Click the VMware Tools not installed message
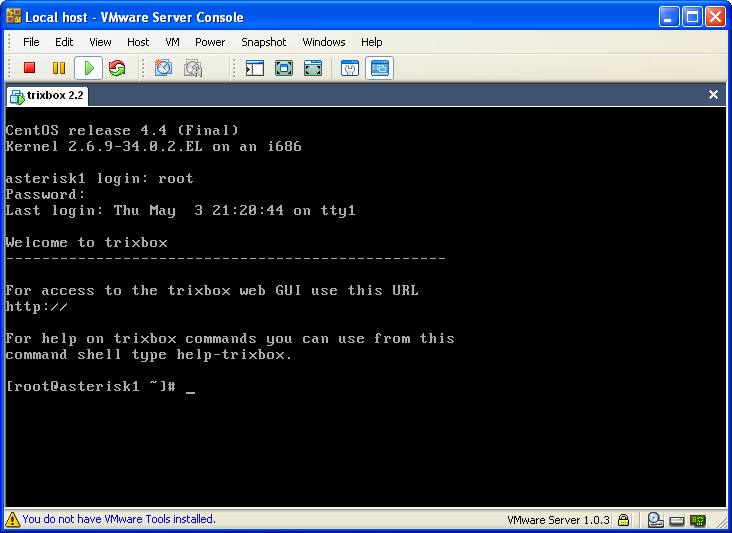This screenshot has height=533, width=732. coord(119,519)
